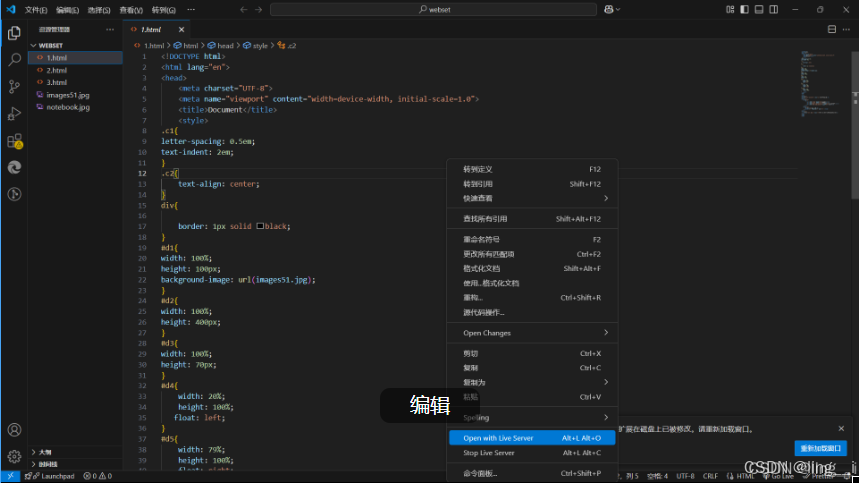Image resolution: width=859 pixels, height=483 pixels.
Task: Click the last activity bar icon below Edge
Action: pyautogui.click(x=14, y=194)
